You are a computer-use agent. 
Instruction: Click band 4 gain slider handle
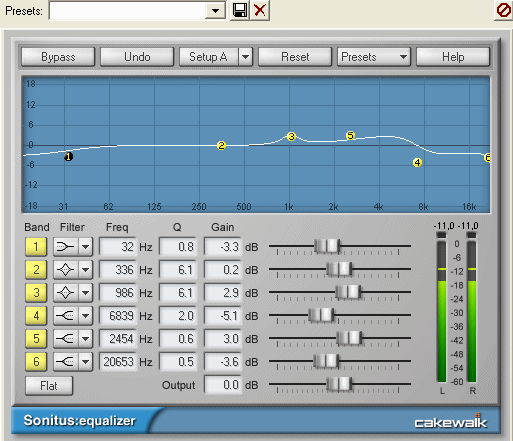click(321, 315)
